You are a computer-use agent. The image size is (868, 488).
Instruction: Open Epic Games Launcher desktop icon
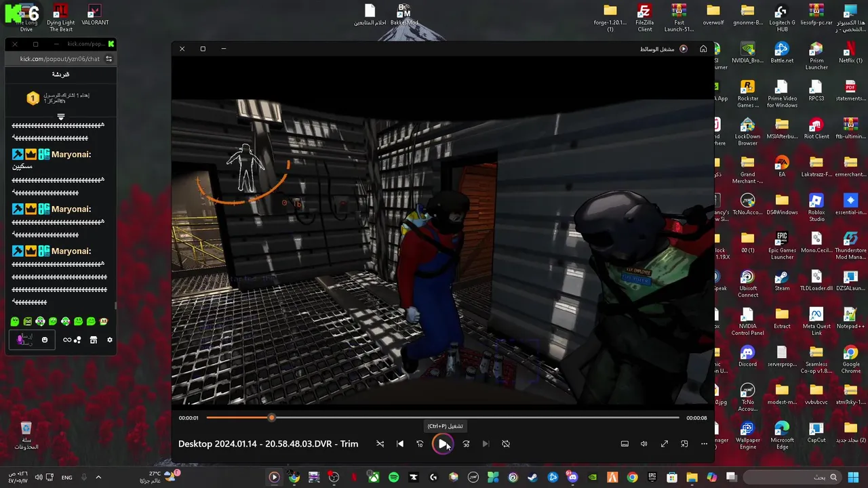click(782, 245)
